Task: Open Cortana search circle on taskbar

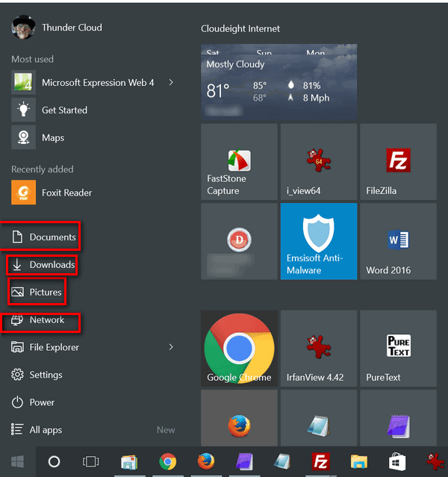Action: [55, 461]
